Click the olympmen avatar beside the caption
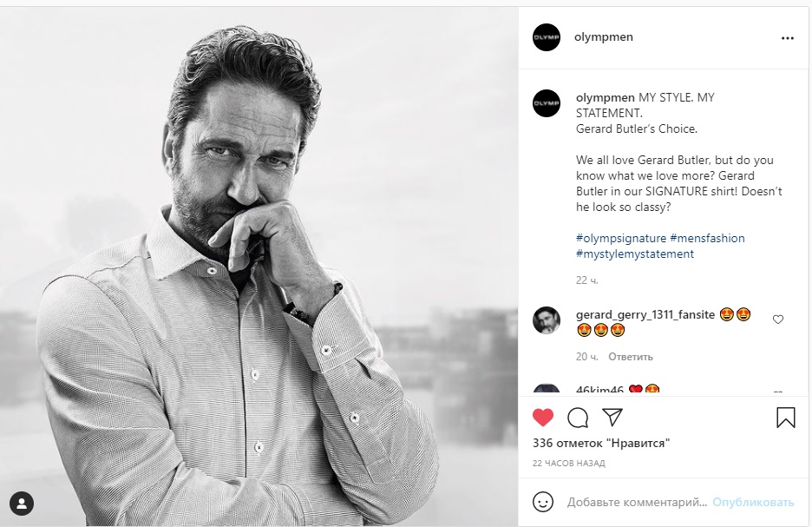The height and width of the screenshot is (527, 812). (547, 102)
